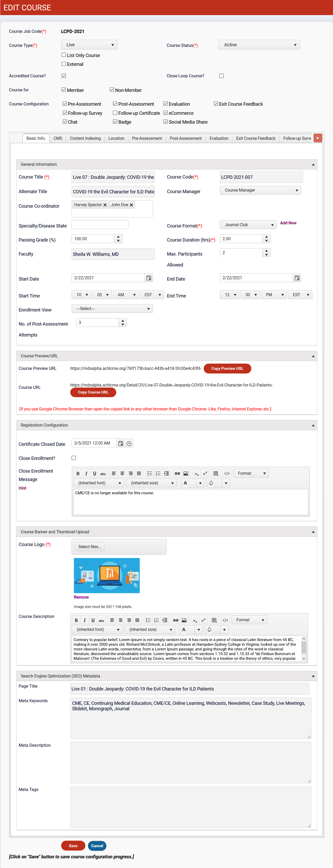Click into the Meta Description text area
The width and height of the screenshot is (333, 868).
point(191,762)
